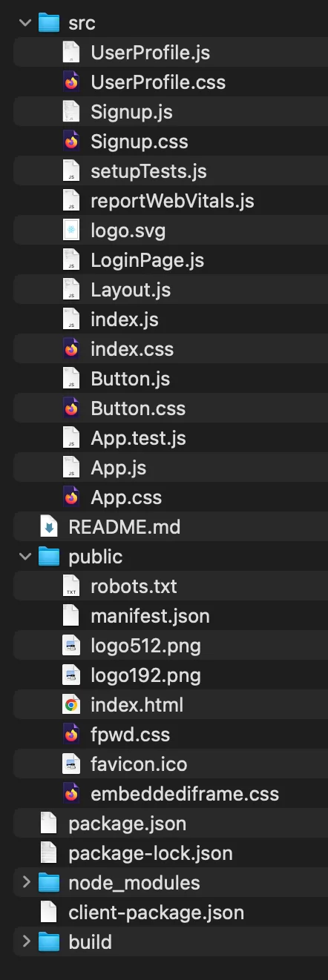The height and width of the screenshot is (980, 328).
Task: Collapse the public folder chevron
Action: [x=25, y=557]
